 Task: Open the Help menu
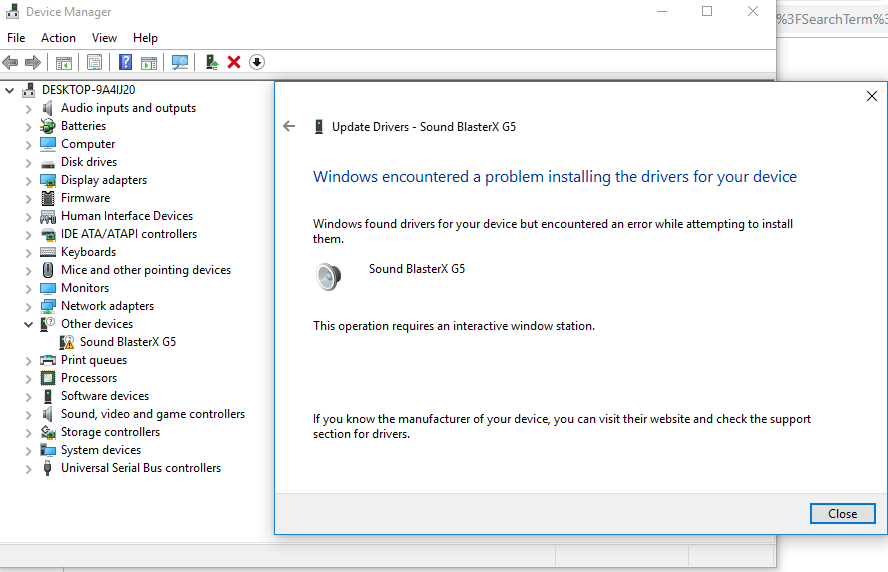[145, 38]
